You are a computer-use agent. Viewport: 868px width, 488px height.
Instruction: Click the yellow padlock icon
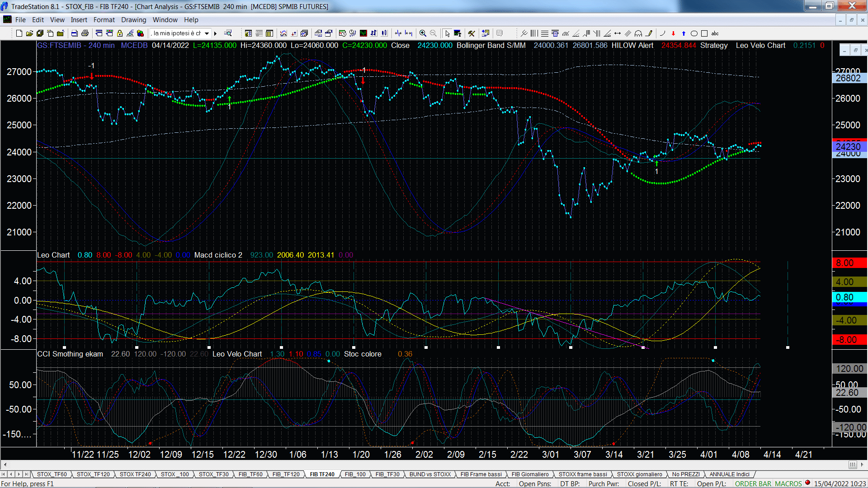120,33
